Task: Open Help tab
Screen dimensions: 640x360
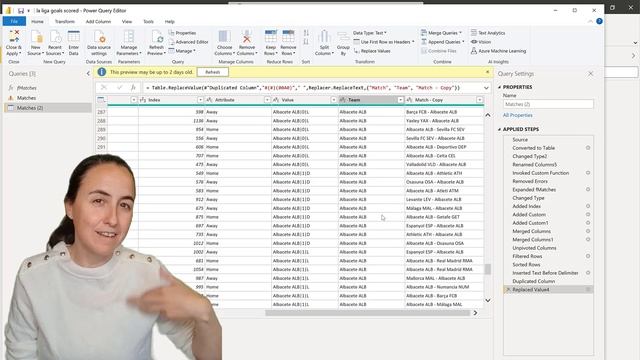Action: click(169, 21)
